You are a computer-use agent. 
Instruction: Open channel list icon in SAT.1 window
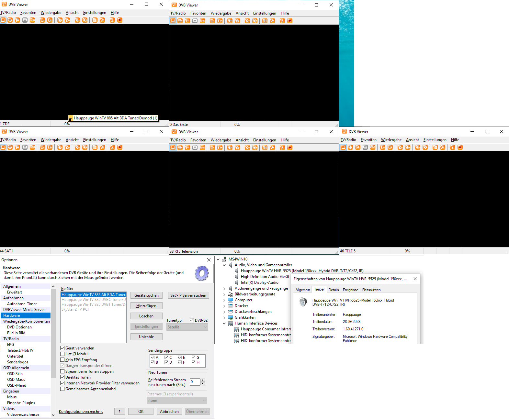click(x=95, y=147)
